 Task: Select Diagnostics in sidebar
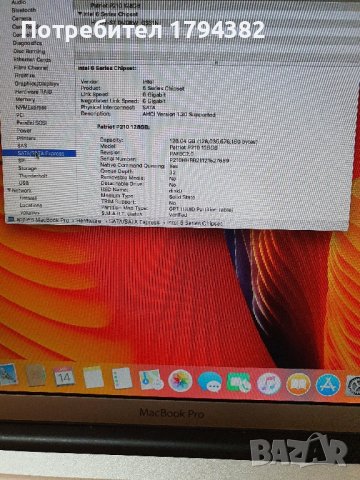point(27,43)
